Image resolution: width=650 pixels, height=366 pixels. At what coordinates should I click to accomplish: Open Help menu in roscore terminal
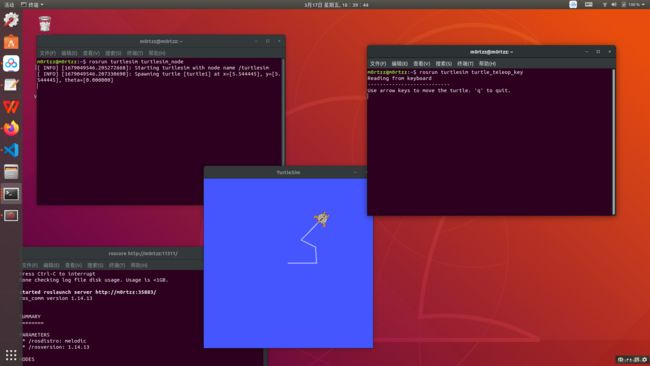tap(139, 265)
